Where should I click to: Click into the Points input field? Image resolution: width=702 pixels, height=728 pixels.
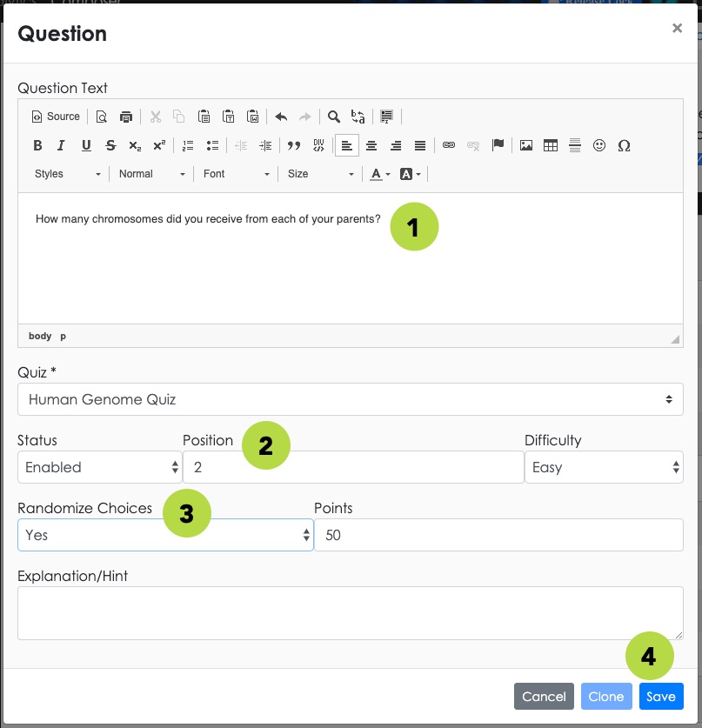498,535
